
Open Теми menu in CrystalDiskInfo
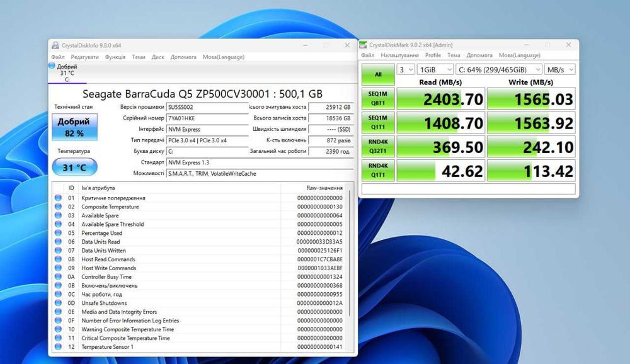139,57
